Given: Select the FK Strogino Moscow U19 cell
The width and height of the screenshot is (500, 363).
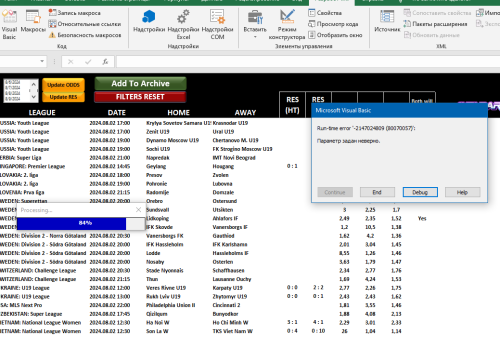Looking at the screenshot, I should pos(242,149).
